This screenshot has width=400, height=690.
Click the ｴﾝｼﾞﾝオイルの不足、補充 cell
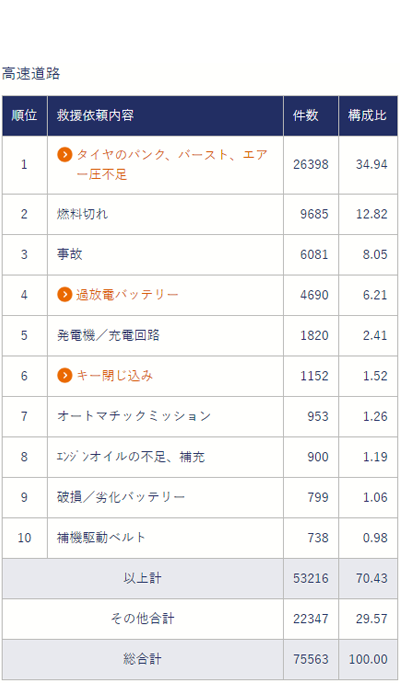[x=165, y=457]
